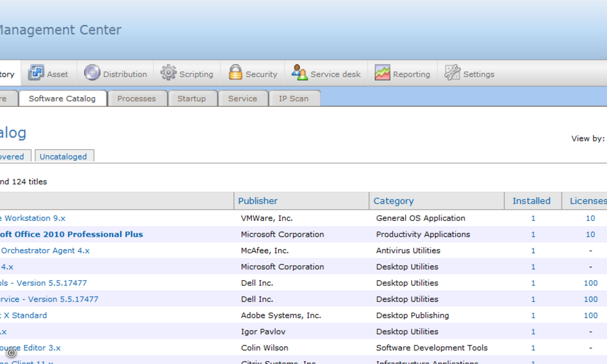
Task: Click license count 100 for Desktop Publishing row
Action: pos(591,315)
